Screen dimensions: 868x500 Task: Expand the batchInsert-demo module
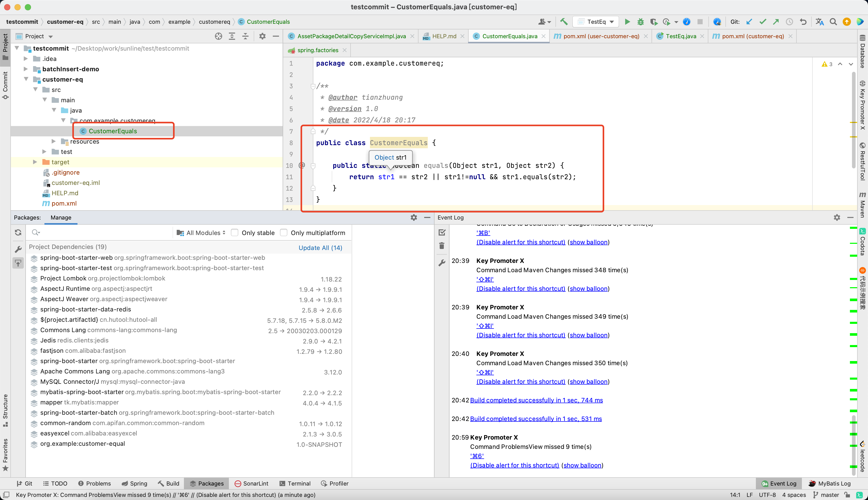click(x=26, y=69)
